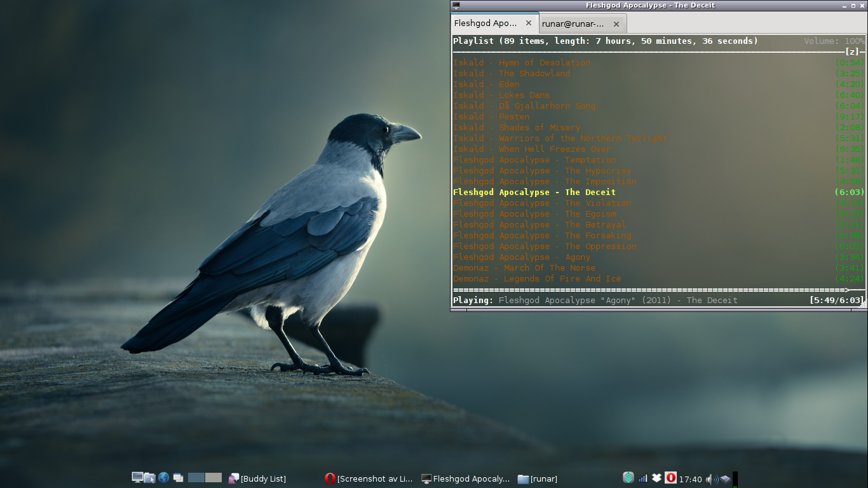Select Iskald - Pesten track

(491, 116)
